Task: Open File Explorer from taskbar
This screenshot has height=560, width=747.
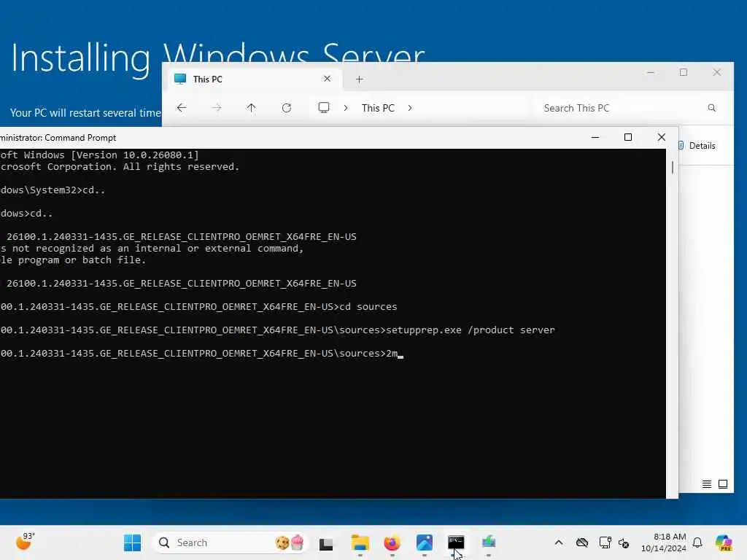Action: (x=360, y=542)
